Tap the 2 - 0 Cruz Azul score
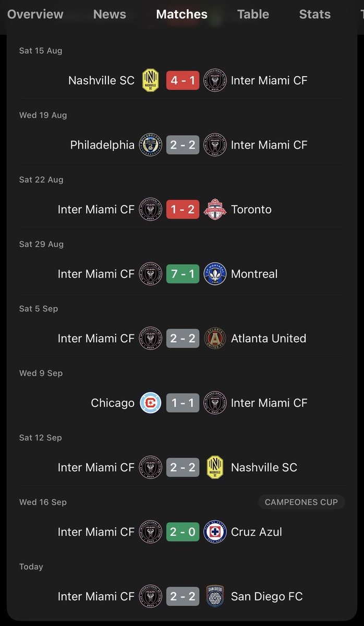The height and width of the screenshot is (626, 364). [183, 532]
